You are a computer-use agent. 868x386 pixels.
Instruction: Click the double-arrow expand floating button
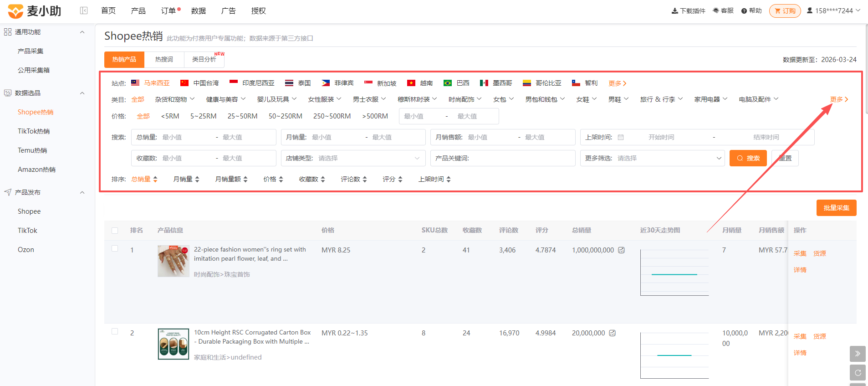(x=858, y=354)
